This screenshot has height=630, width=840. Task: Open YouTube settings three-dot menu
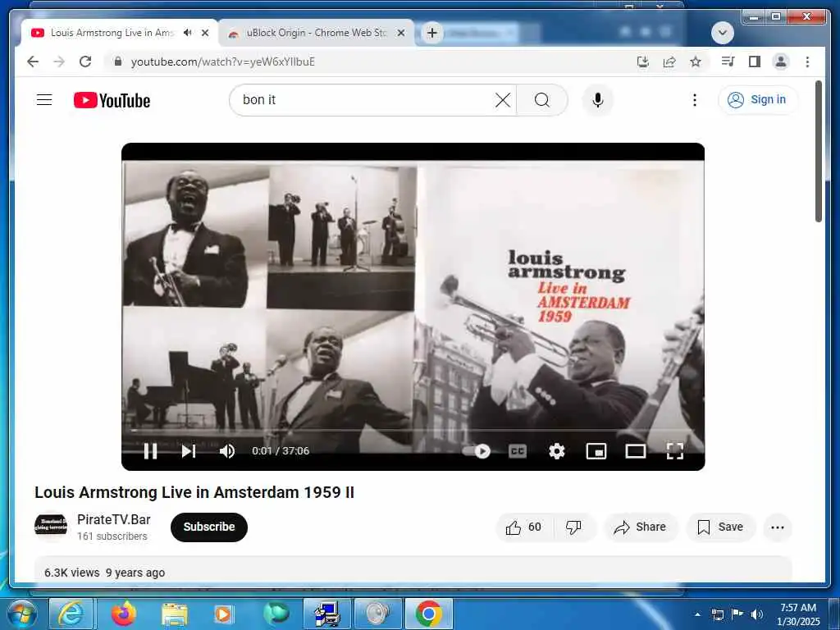point(694,100)
